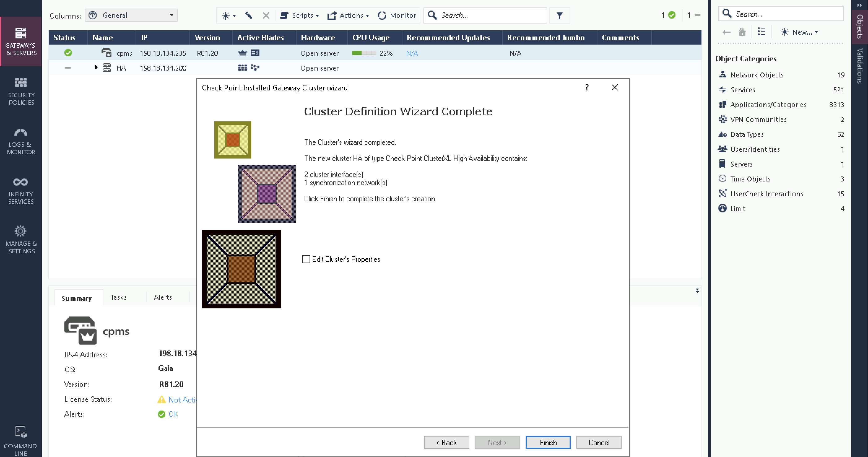
Task: Open Manage & Settings gear
Action: tap(21, 240)
